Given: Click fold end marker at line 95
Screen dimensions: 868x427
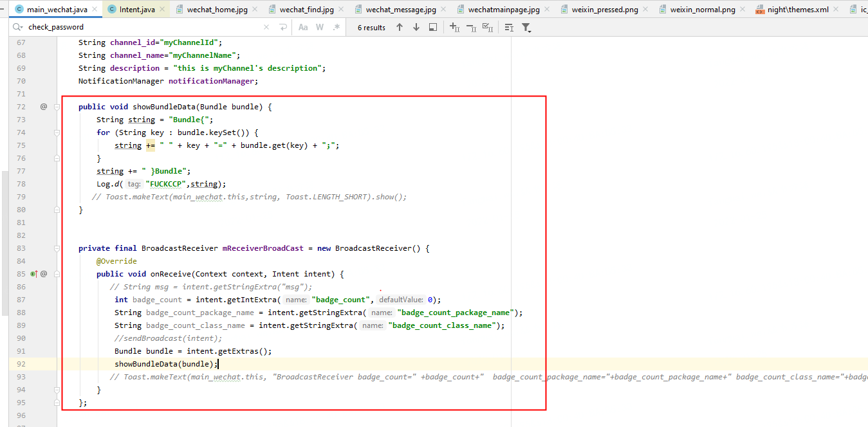Looking at the screenshot, I should point(57,403).
